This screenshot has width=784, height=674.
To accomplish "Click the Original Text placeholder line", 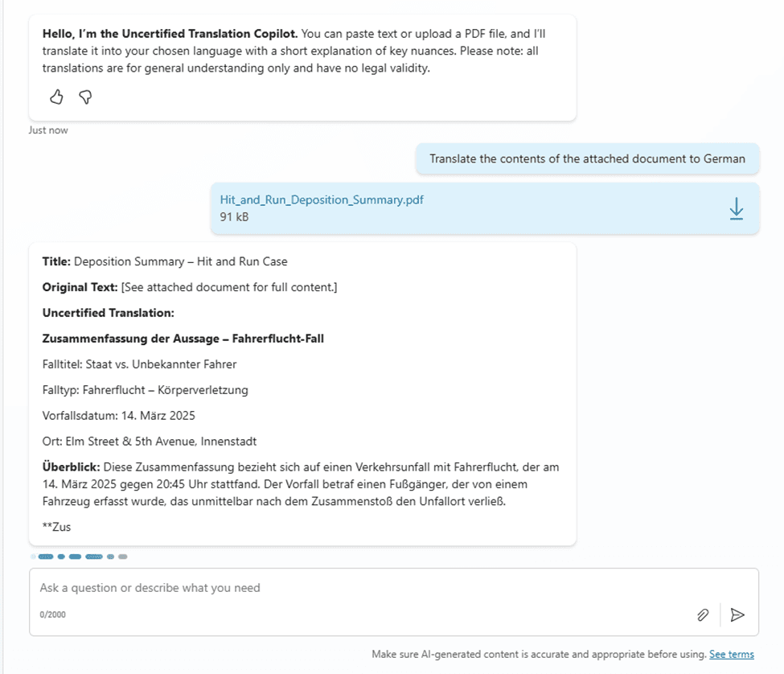I will tap(190, 287).
